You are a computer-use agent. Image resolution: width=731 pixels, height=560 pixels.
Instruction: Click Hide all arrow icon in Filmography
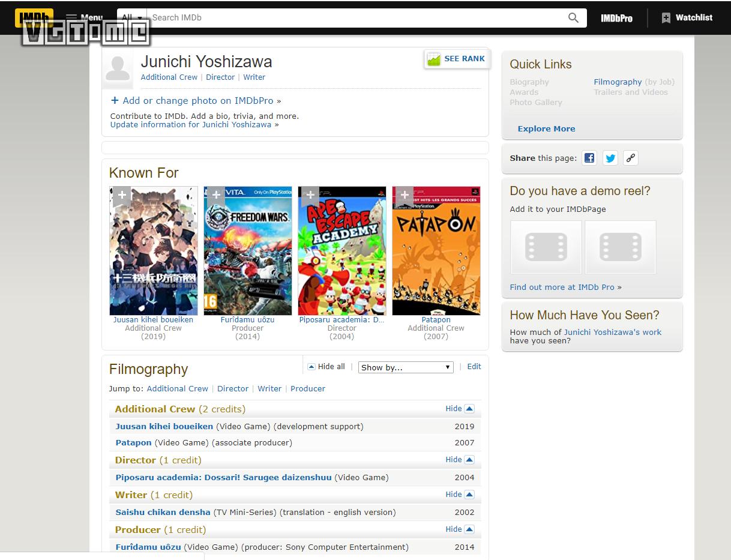311,367
